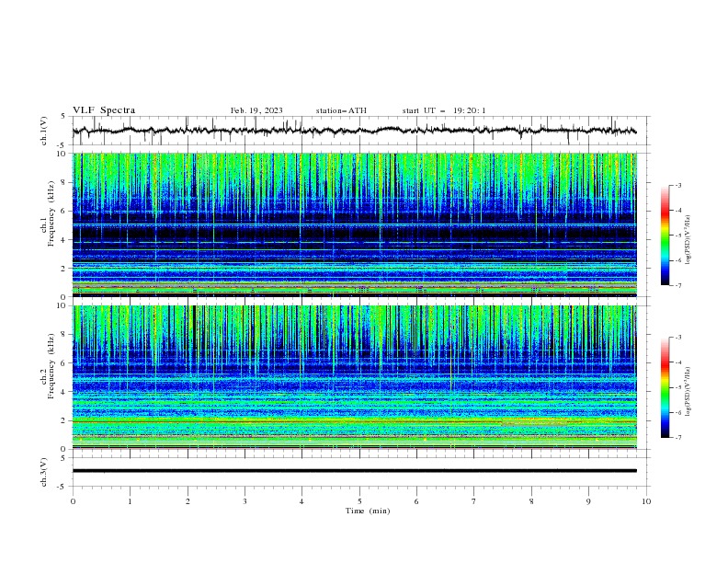Click the ch.1 waveform trace plot
The width and height of the screenshot is (728, 563).
tap(354, 131)
